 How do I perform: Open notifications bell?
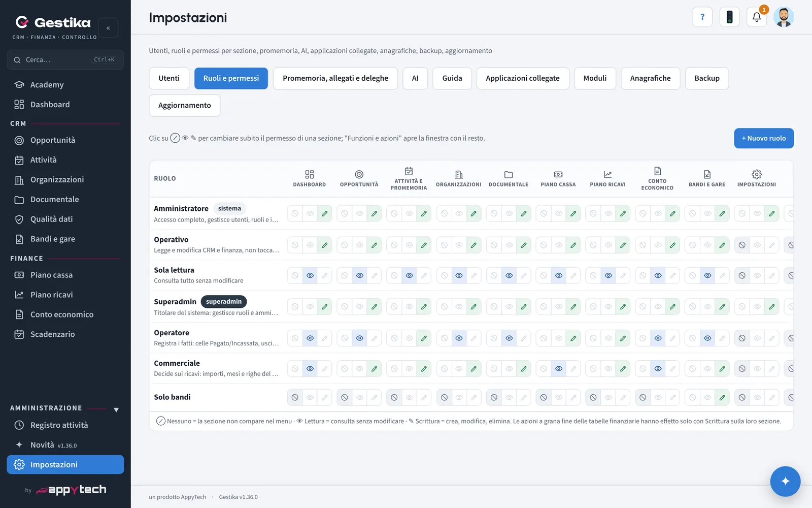(x=756, y=17)
